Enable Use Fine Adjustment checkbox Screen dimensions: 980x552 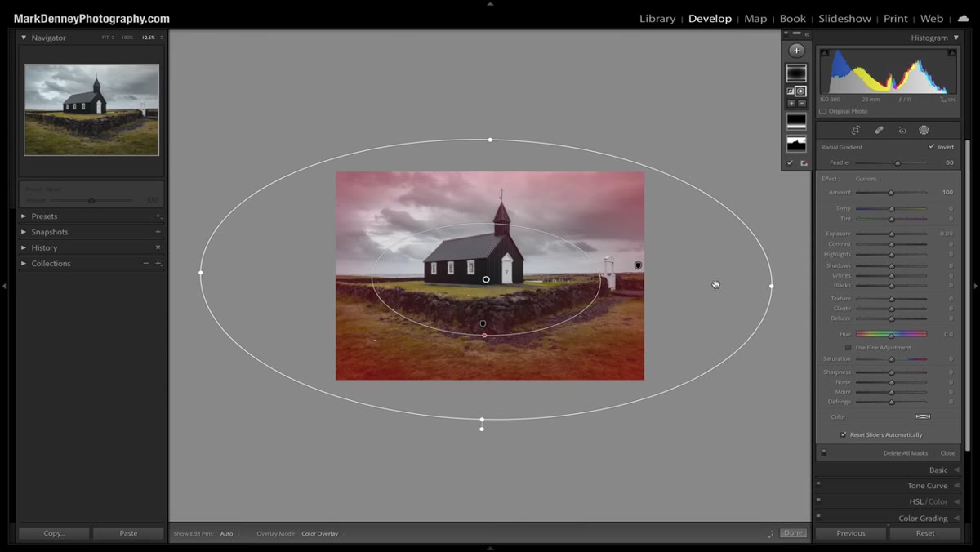click(848, 348)
